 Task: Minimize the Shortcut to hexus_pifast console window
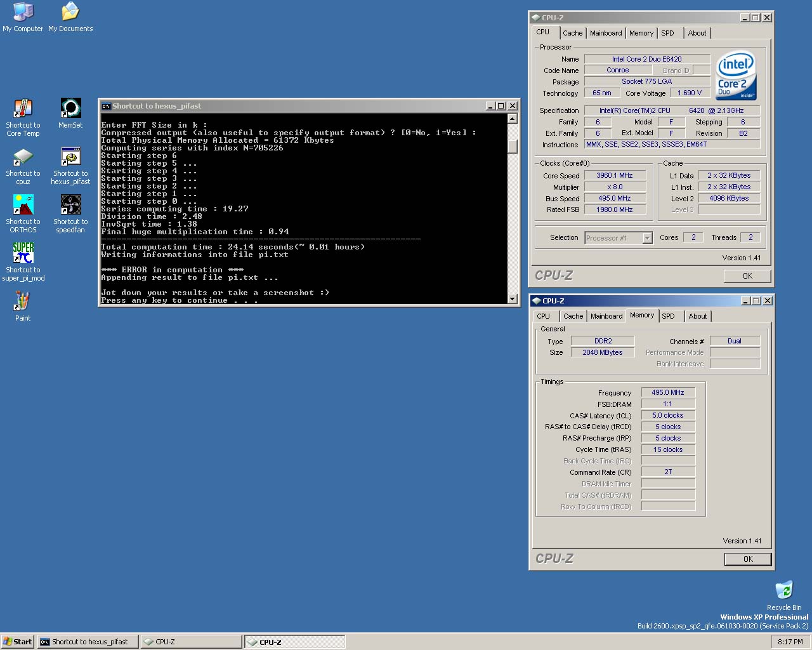click(x=490, y=106)
